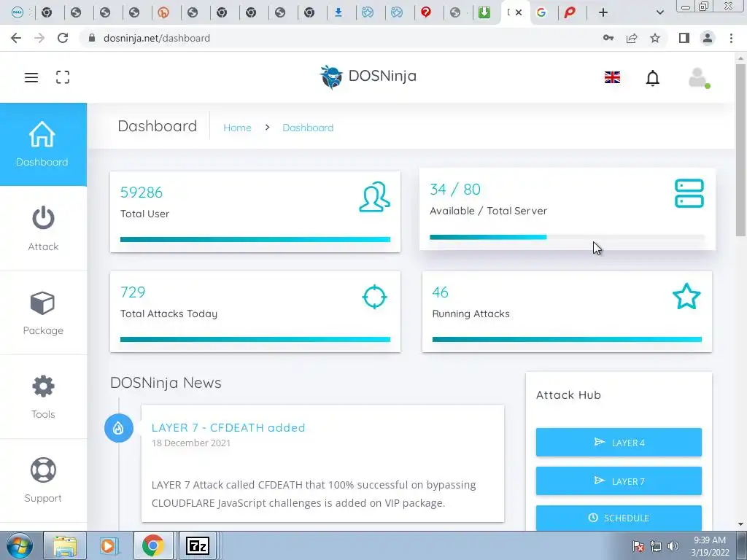Click the Available Server progress bar

[567, 237]
